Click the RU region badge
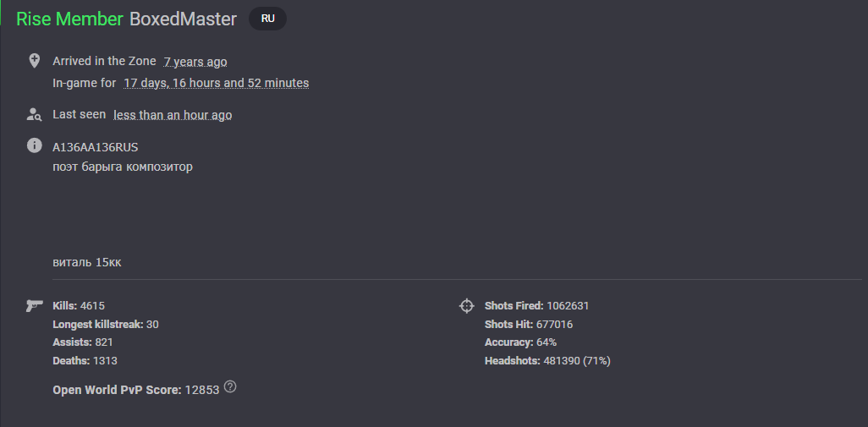This screenshot has width=868, height=427. (x=268, y=19)
